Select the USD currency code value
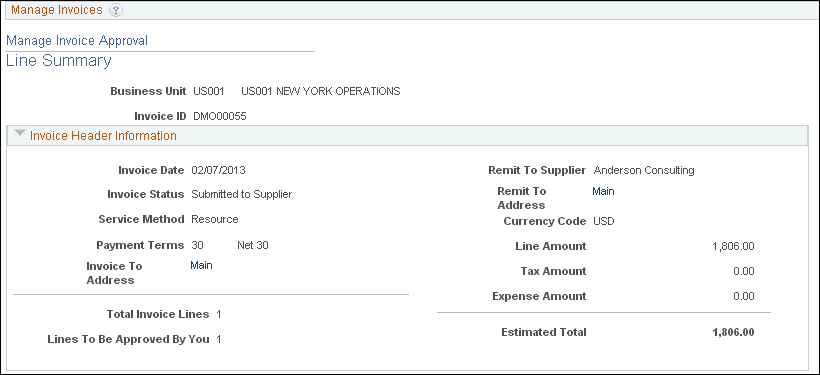 click(x=603, y=221)
